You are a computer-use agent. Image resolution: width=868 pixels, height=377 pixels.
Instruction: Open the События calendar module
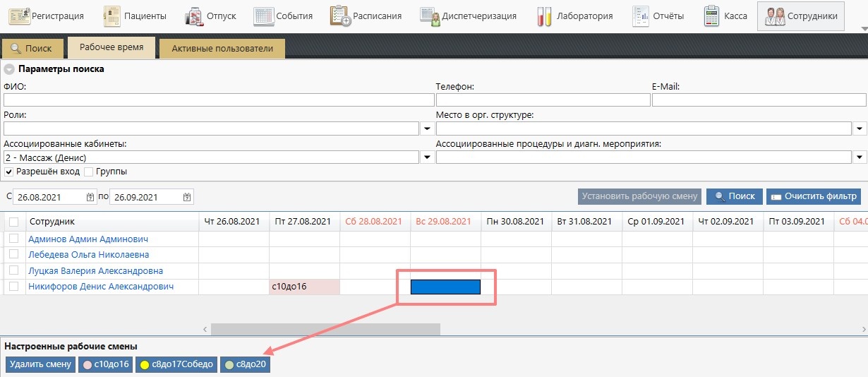tap(283, 16)
